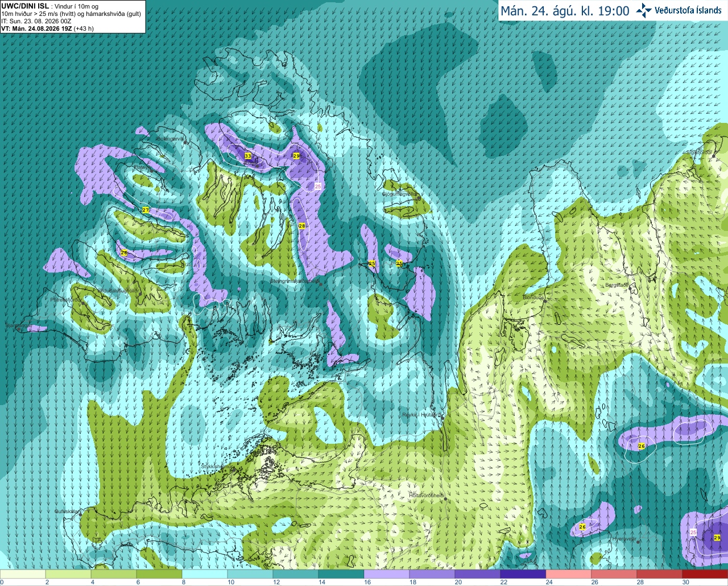Screen dimensions: 728x586
Task: Select the Siglufjörður label at right edge
Action: [x=700, y=152]
